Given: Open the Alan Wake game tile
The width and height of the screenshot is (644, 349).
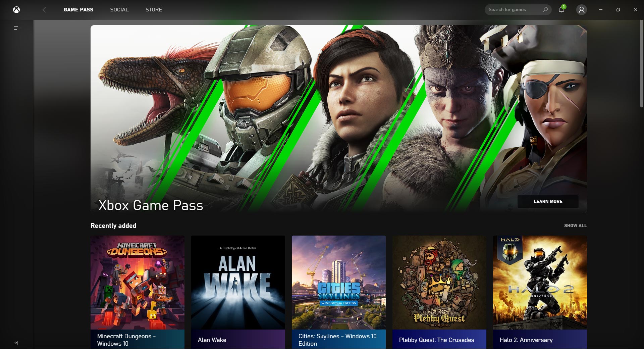Looking at the screenshot, I should point(238,292).
